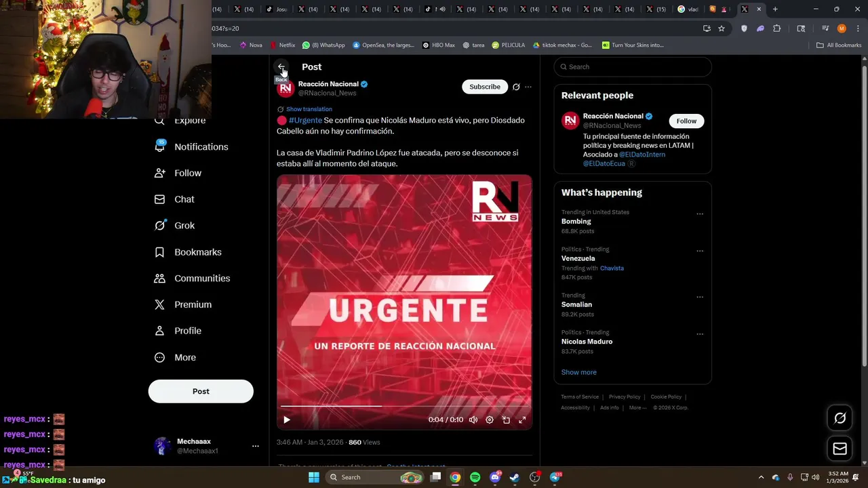Screen dimensions: 868x488
Task: Open @ElDatoIntern mention link
Action: [x=642, y=155]
